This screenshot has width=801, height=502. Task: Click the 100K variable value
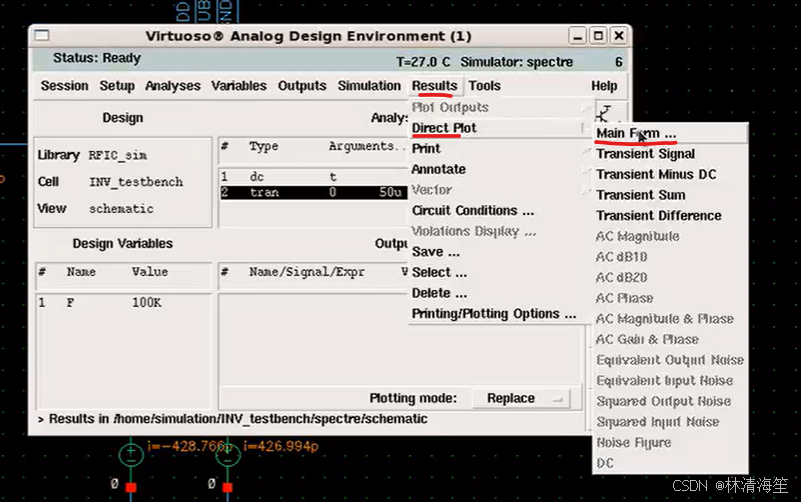[147, 303]
